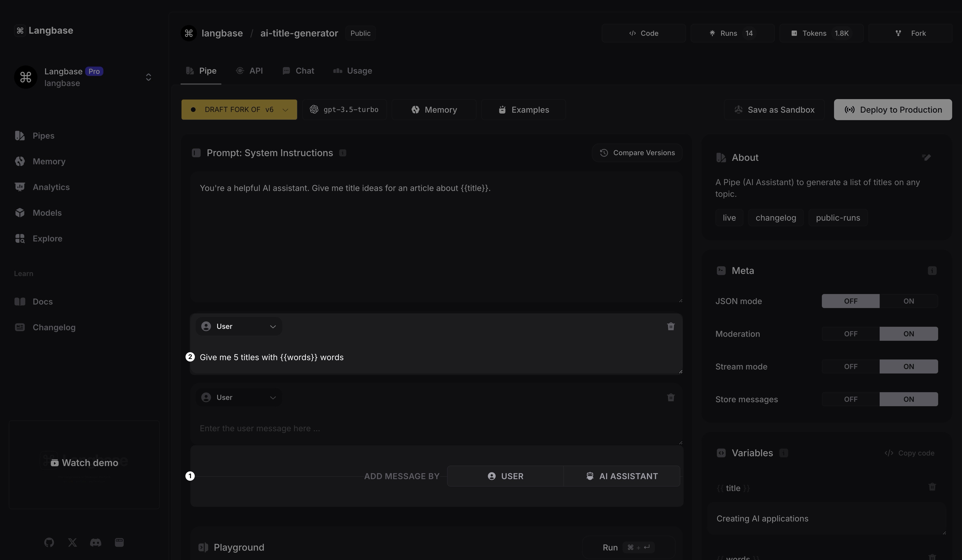Click the X (Twitter) icon
Image resolution: width=962 pixels, height=560 pixels.
point(72,542)
